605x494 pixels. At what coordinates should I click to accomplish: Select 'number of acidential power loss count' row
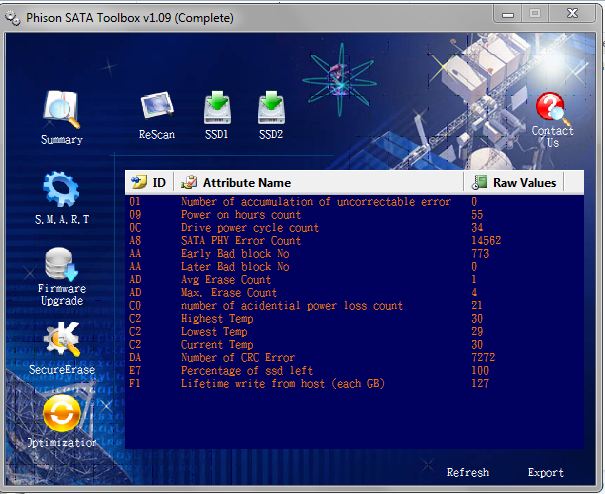click(354, 306)
